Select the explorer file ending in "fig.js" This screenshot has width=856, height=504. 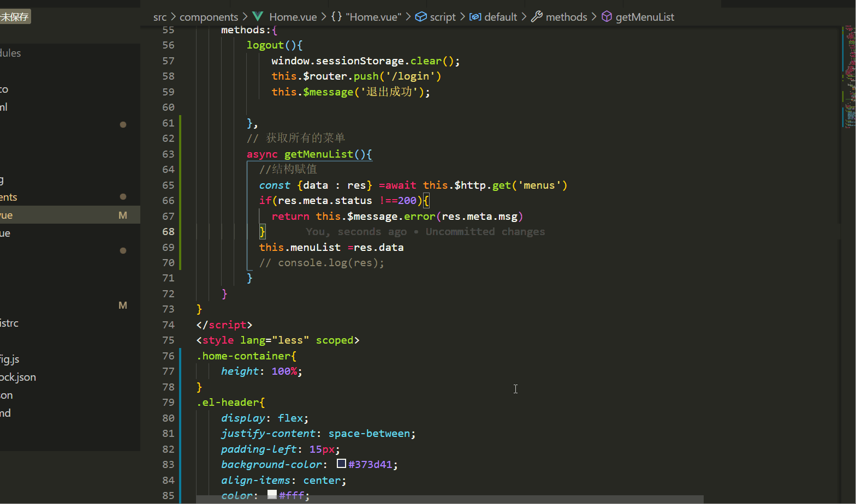(10, 359)
